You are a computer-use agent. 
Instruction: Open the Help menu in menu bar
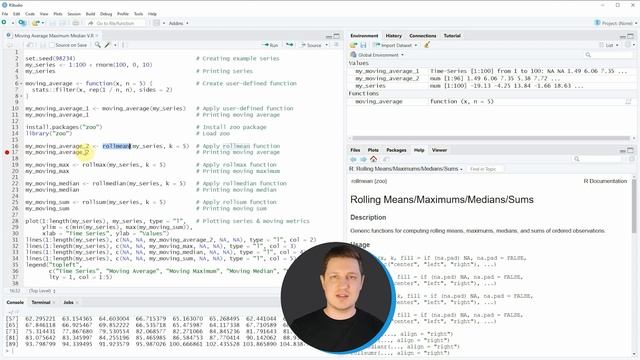152,14
